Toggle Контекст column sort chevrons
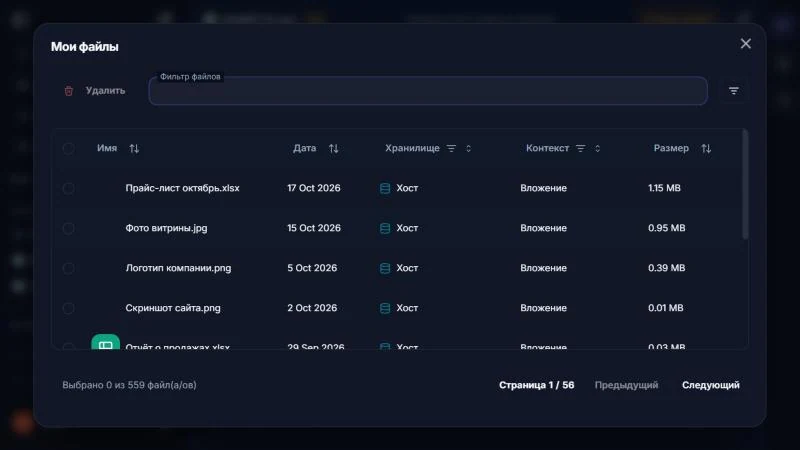800x450 pixels. coord(597,148)
